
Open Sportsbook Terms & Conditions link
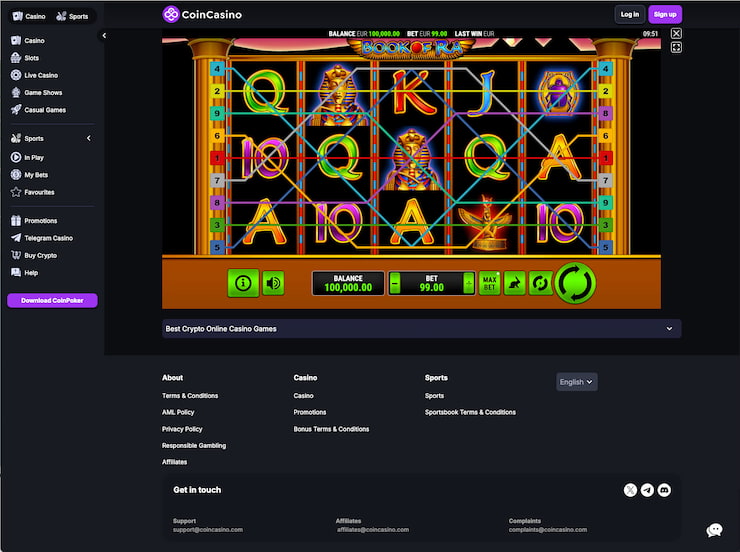pos(470,412)
